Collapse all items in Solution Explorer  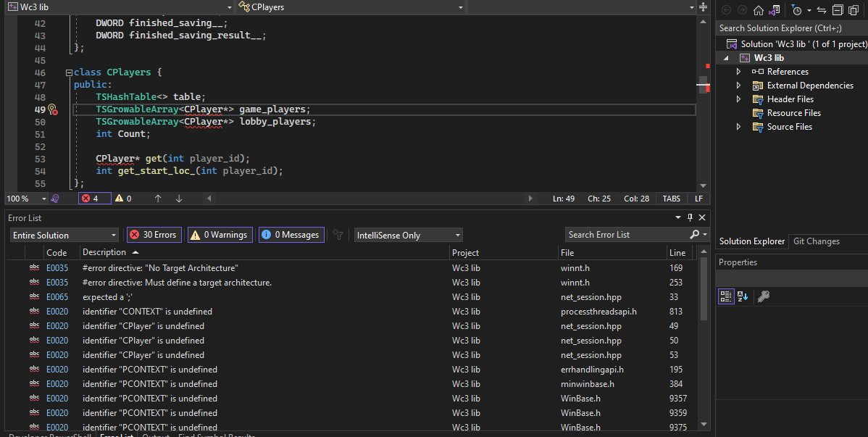pyautogui.click(x=837, y=10)
